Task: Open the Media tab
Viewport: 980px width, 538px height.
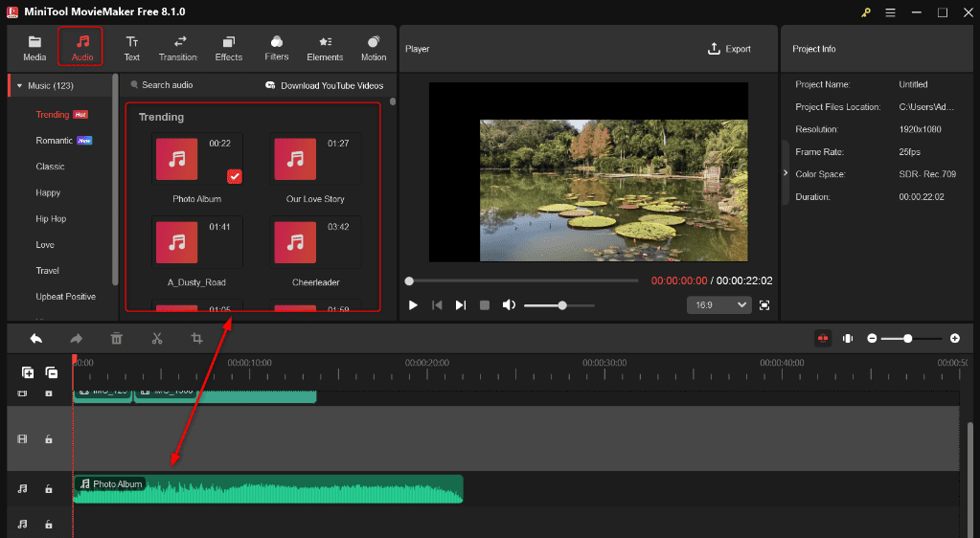Action: pyautogui.click(x=34, y=48)
